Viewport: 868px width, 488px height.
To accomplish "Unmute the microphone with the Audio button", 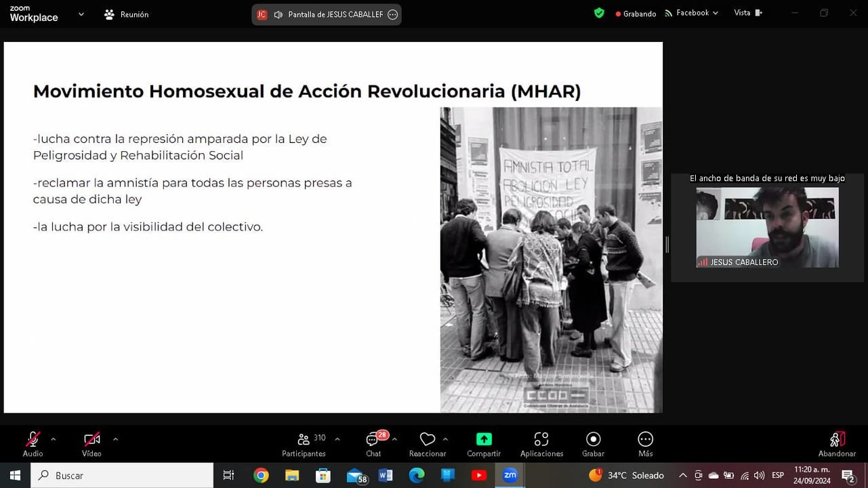I will (x=33, y=444).
